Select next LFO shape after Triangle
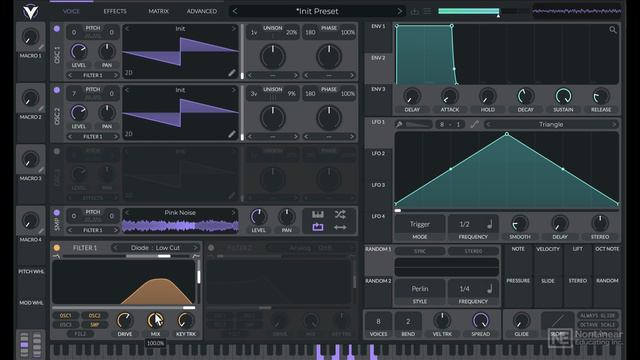This screenshot has height=360, width=640. click(x=613, y=124)
